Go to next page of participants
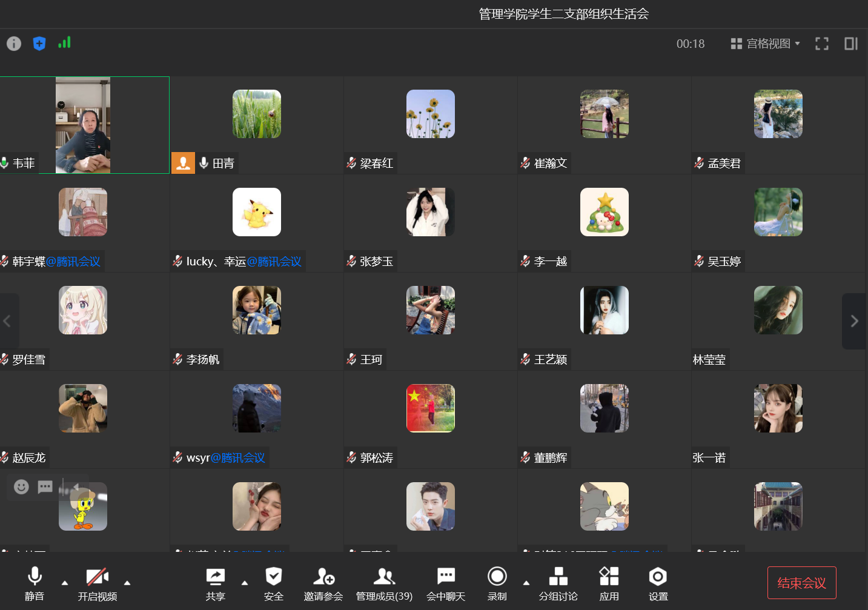This screenshot has height=610, width=868. tap(854, 321)
